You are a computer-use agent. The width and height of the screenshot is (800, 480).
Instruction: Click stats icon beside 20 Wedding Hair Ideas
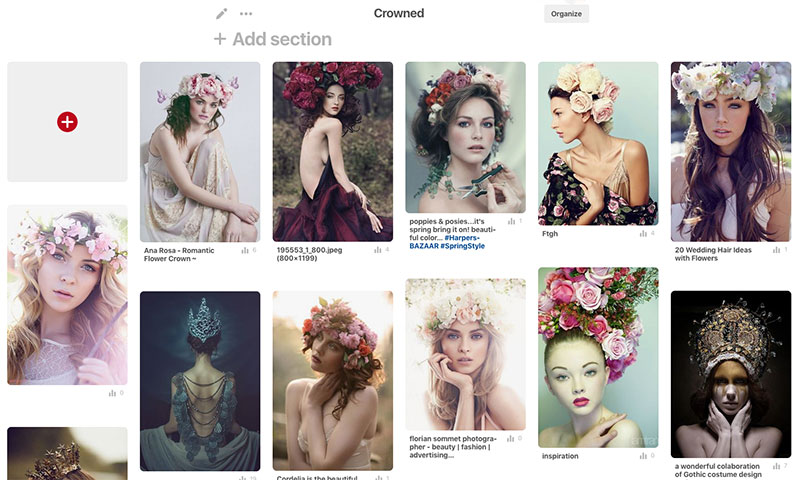777,249
